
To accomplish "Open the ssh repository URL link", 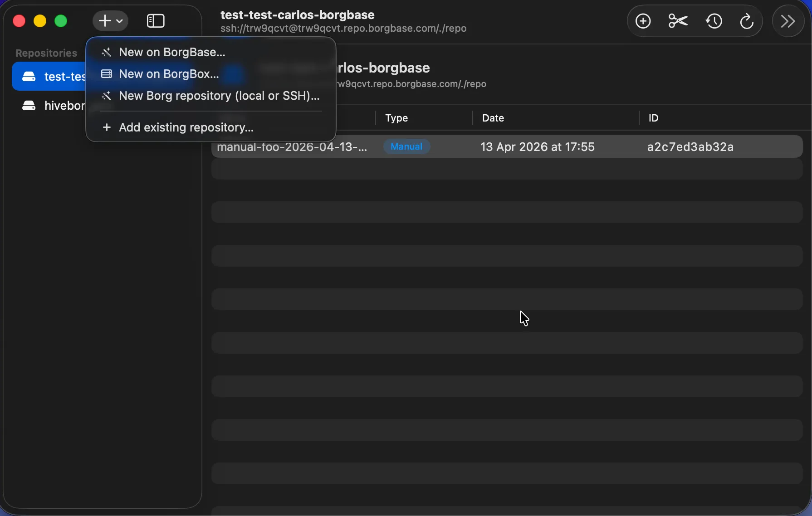I will coord(343,28).
